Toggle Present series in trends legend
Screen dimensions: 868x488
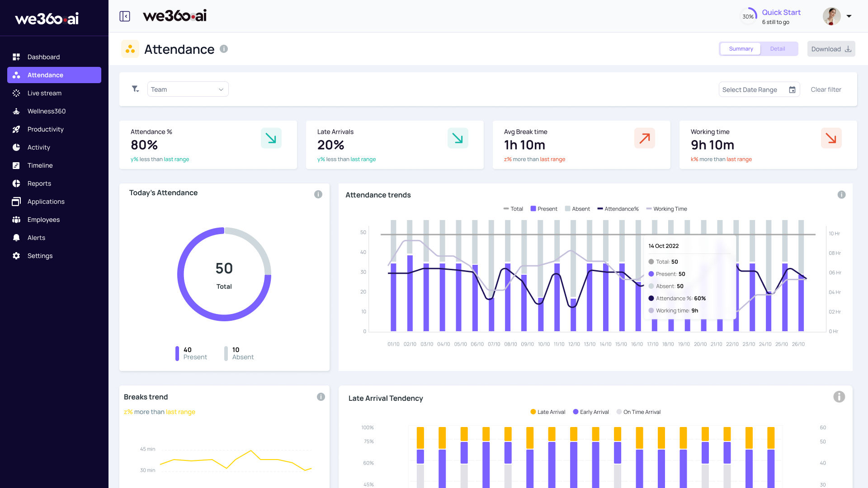[544, 209]
